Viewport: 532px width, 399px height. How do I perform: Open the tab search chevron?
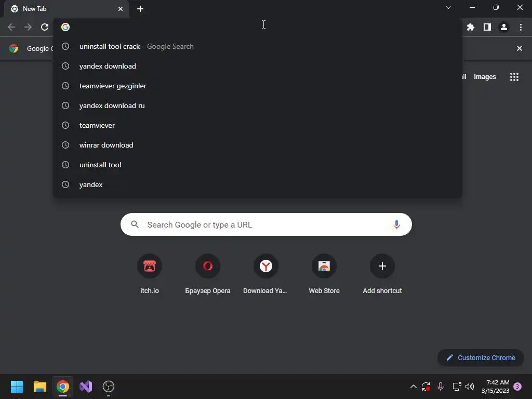[x=448, y=7]
